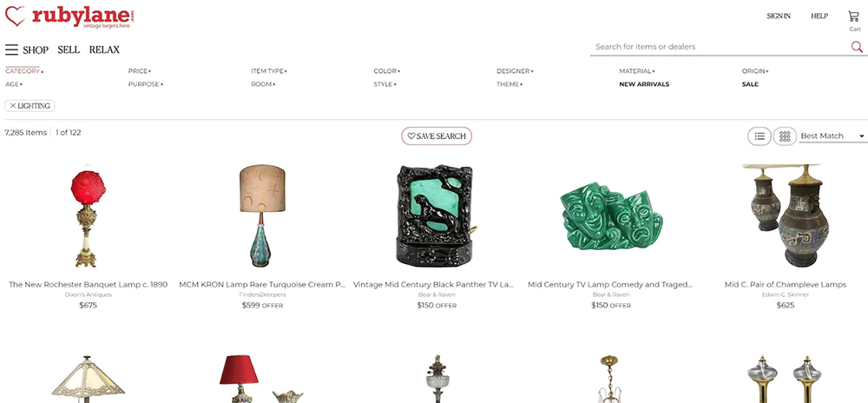Screen dimensions: 868x403
Task: Remove the LIGHTING filter tag
Action: (30, 106)
